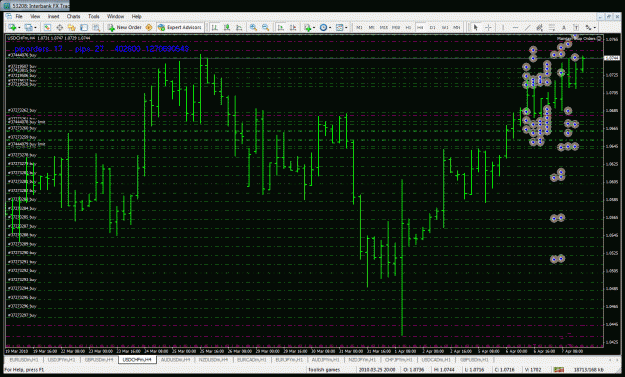Screen dimensions: 625x377
Task: Click the MetaEditor yellow diamond icon
Action: click(x=149, y=27)
